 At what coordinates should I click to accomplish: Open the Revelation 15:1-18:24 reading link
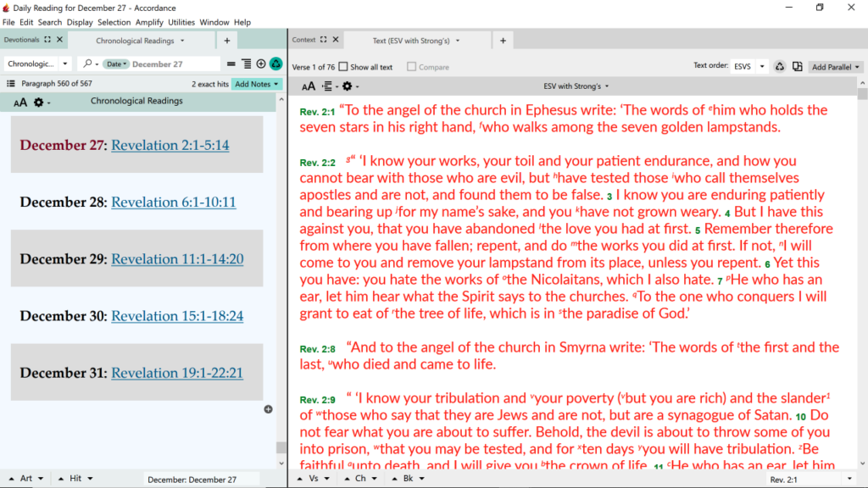coord(177,316)
